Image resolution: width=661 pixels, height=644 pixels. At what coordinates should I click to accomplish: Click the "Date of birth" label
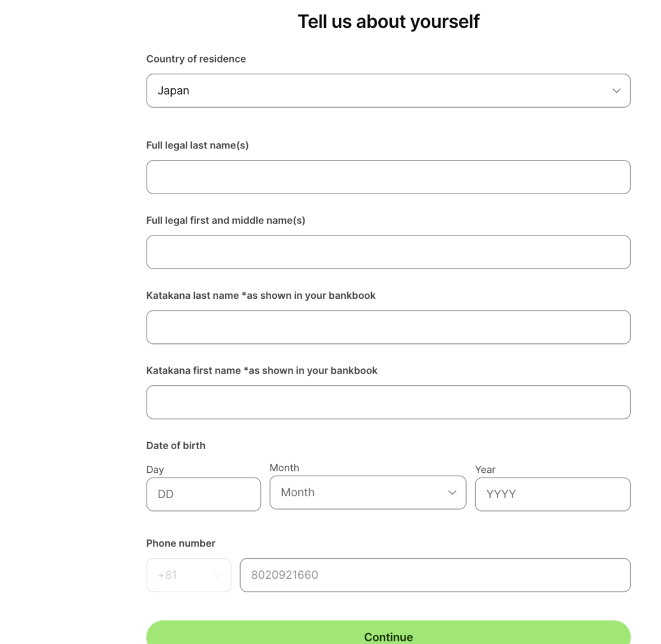[176, 445]
